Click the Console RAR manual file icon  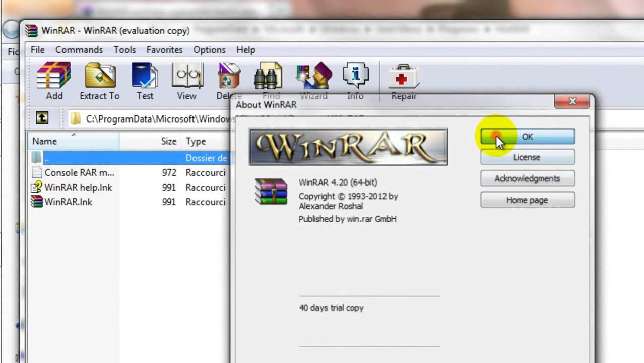pyautogui.click(x=37, y=172)
